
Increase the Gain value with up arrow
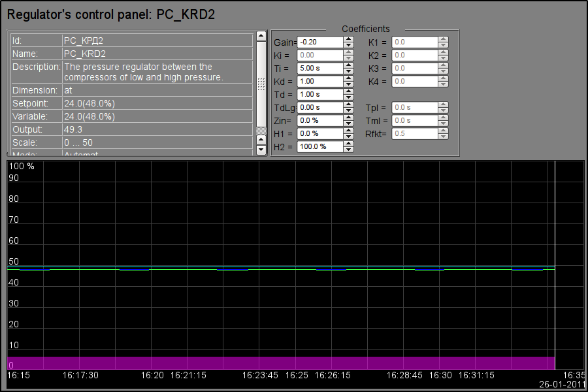pos(349,39)
